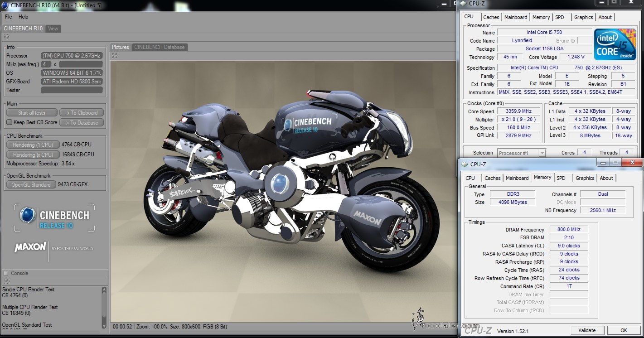Click the grip handle below Pictures tab
The width and height of the screenshot is (644, 338).
click(x=115, y=55)
